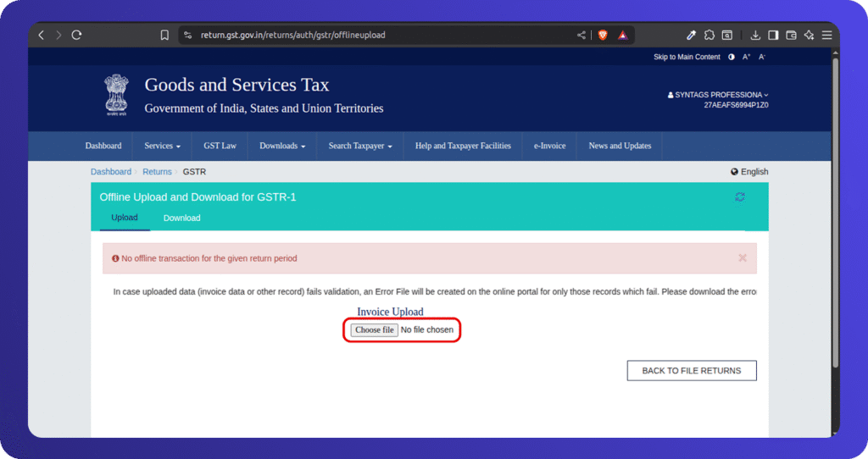Image resolution: width=868 pixels, height=459 pixels.
Task: Open Brave Shields lion icon
Action: click(x=603, y=35)
